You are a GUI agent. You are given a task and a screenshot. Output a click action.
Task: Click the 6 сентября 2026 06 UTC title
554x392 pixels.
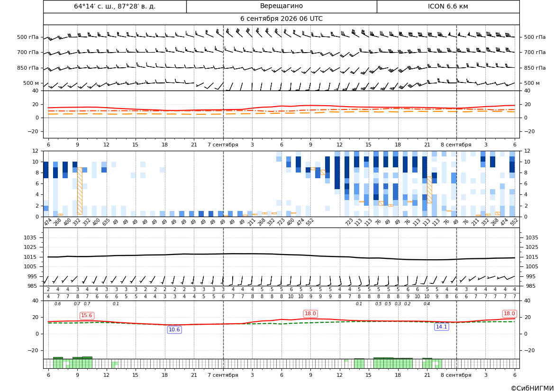click(x=281, y=19)
